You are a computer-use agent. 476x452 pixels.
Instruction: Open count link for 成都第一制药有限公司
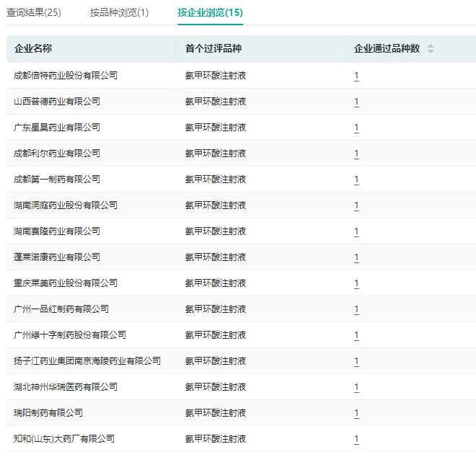pyautogui.click(x=356, y=180)
